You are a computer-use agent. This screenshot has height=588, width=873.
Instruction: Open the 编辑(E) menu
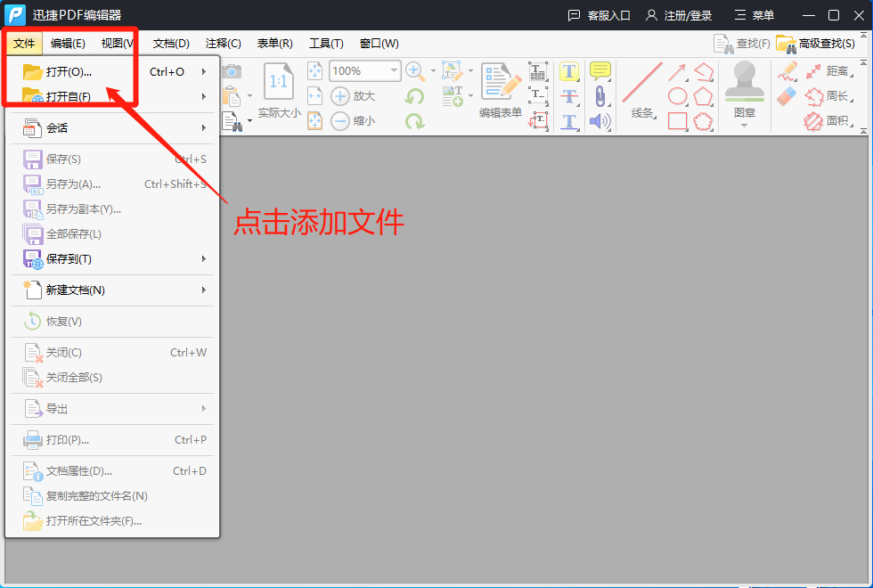[x=68, y=44]
